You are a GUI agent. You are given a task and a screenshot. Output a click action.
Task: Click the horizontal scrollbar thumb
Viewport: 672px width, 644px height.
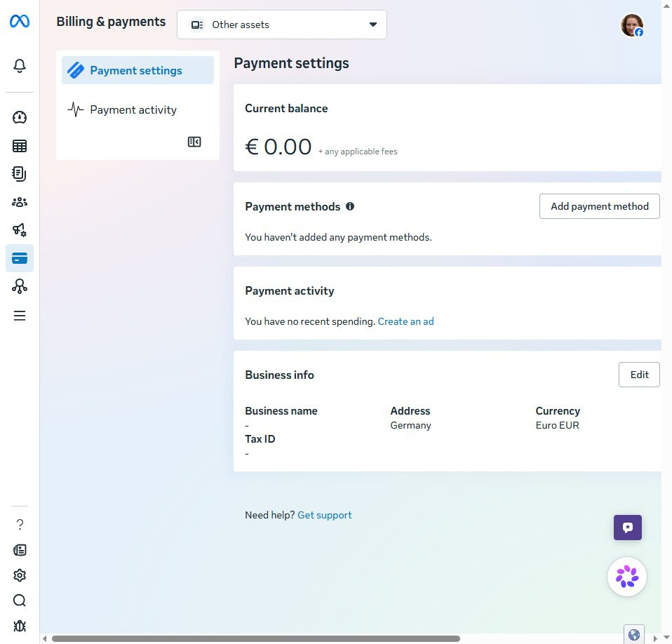(x=256, y=639)
